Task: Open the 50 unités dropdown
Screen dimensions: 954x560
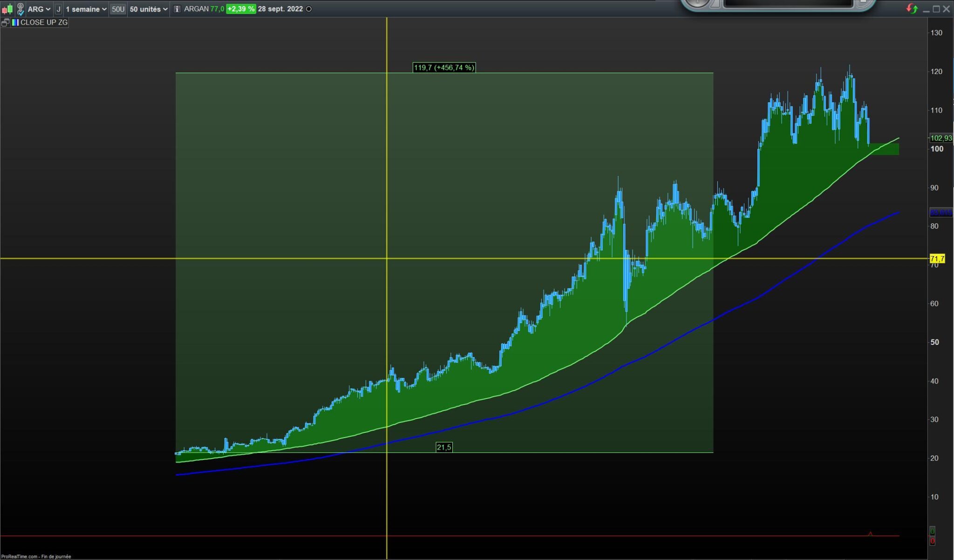Action: point(149,9)
